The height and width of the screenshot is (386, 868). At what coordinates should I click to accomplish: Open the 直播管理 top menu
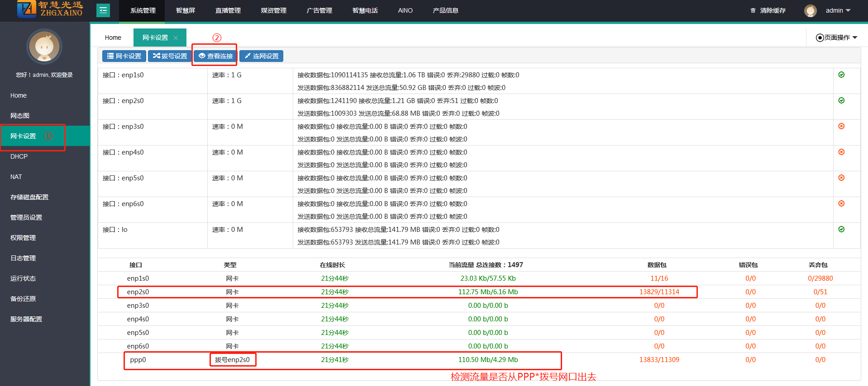(x=228, y=10)
